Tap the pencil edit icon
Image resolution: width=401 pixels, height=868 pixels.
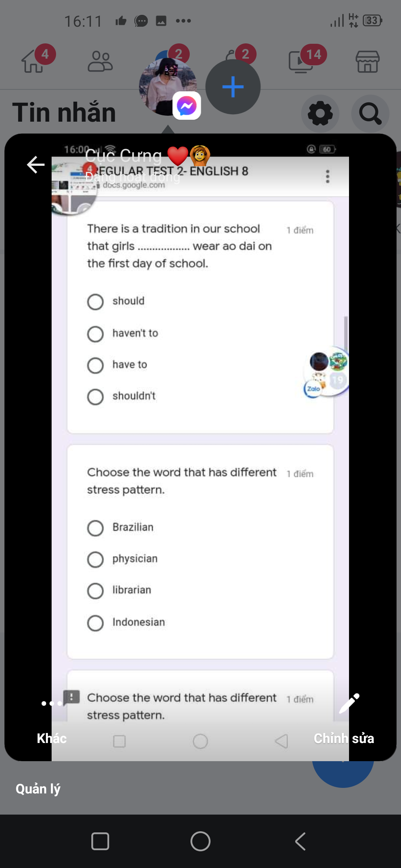click(349, 703)
